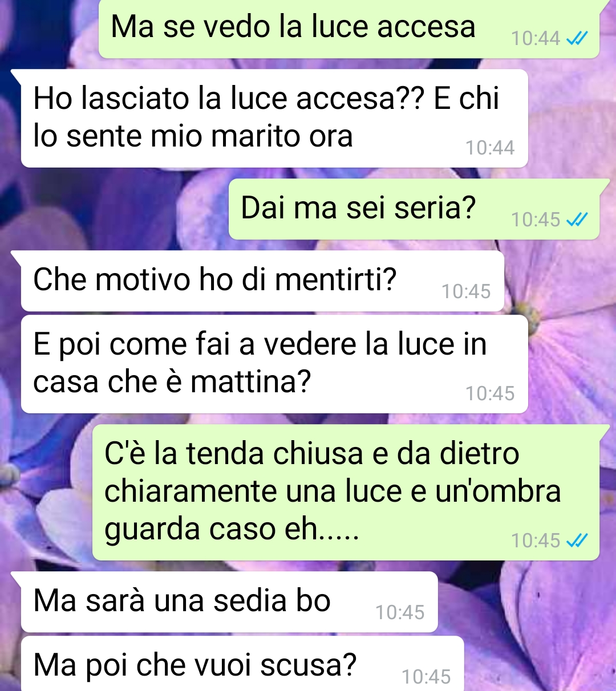Image resolution: width=616 pixels, height=691 pixels.
Task: Tap the 10:45 timestamp on 'Ma poi che vuoi scusa?'
Action: point(426,677)
